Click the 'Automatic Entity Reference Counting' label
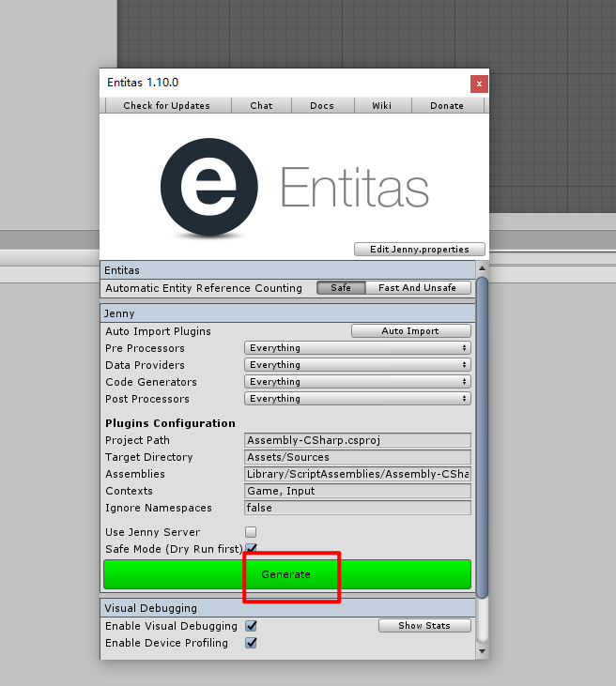This screenshot has height=686, width=616. tap(204, 288)
